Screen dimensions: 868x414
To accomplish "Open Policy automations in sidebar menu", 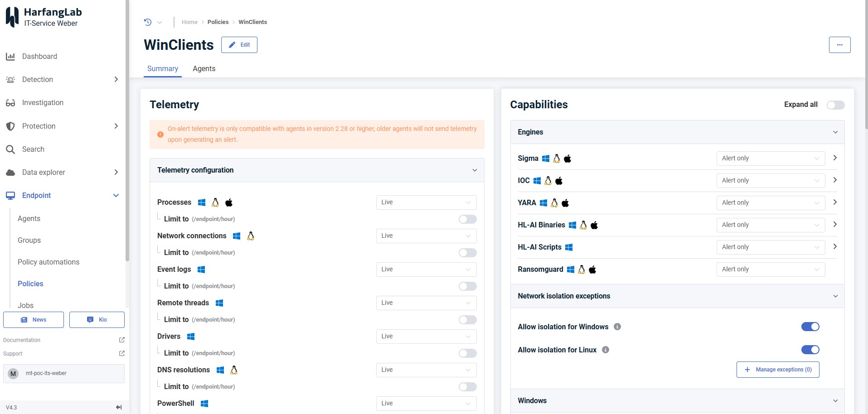I will tap(48, 262).
